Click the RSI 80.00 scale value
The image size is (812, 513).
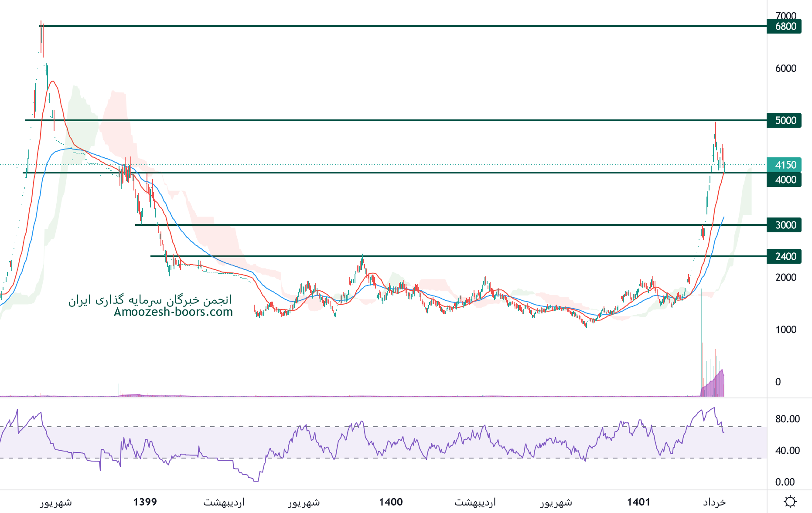coord(787,419)
